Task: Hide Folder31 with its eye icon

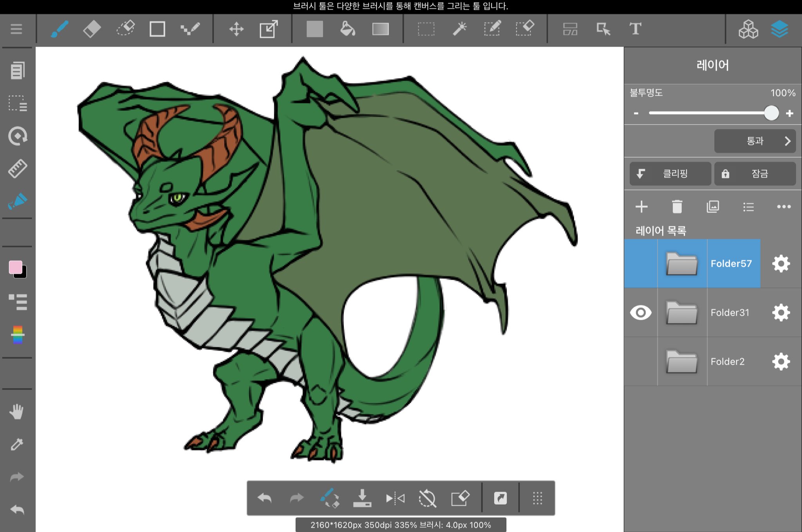Action: click(x=641, y=313)
